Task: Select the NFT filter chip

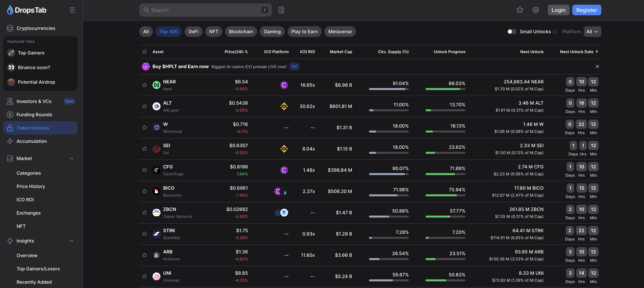Action: tap(213, 32)
